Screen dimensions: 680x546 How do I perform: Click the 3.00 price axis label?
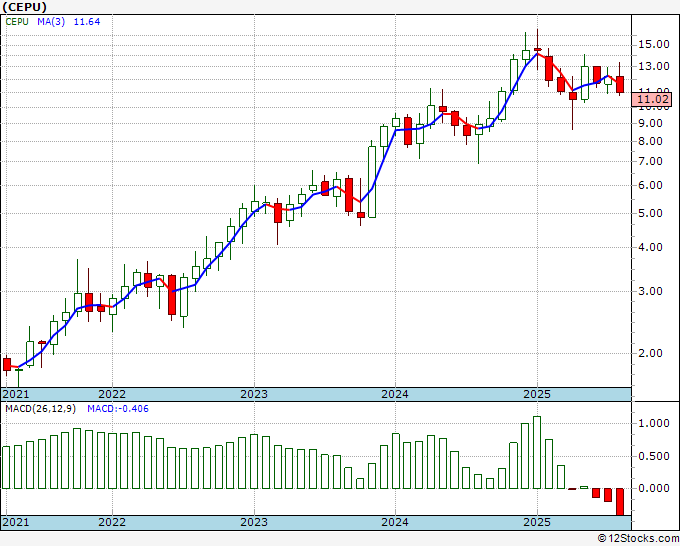[x=651, y=291]
